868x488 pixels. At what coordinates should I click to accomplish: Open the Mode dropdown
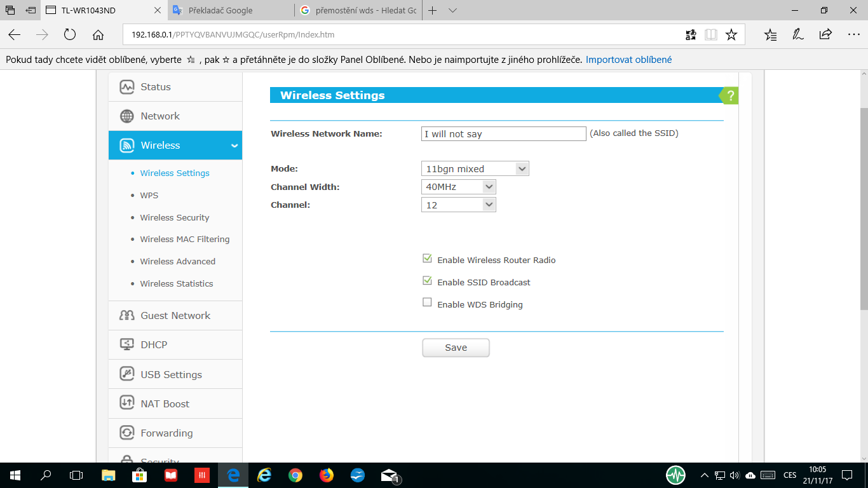pos(475,169)
